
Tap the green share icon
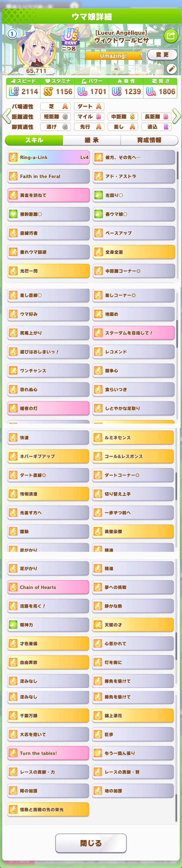coord(171,36)
